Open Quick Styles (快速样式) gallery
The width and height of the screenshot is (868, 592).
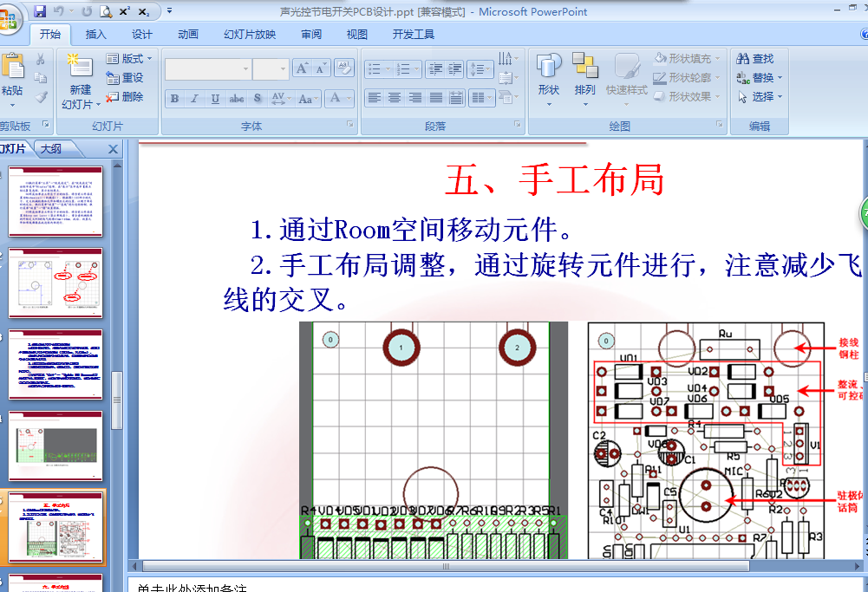tap(627, 79)
